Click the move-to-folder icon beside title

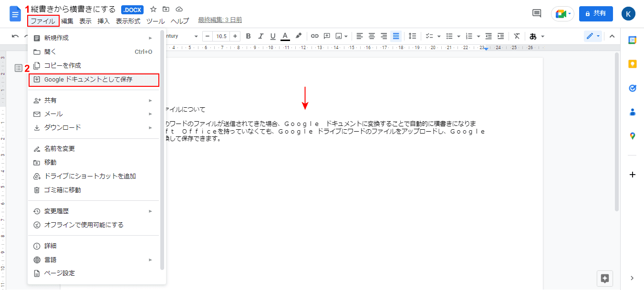(166, 9)
